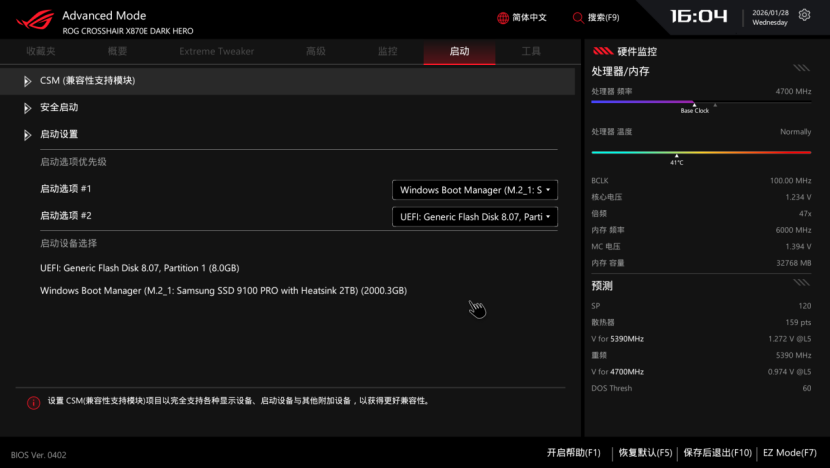Click the globe language icon
Viewport: 830px width, 468px height.
503,18
